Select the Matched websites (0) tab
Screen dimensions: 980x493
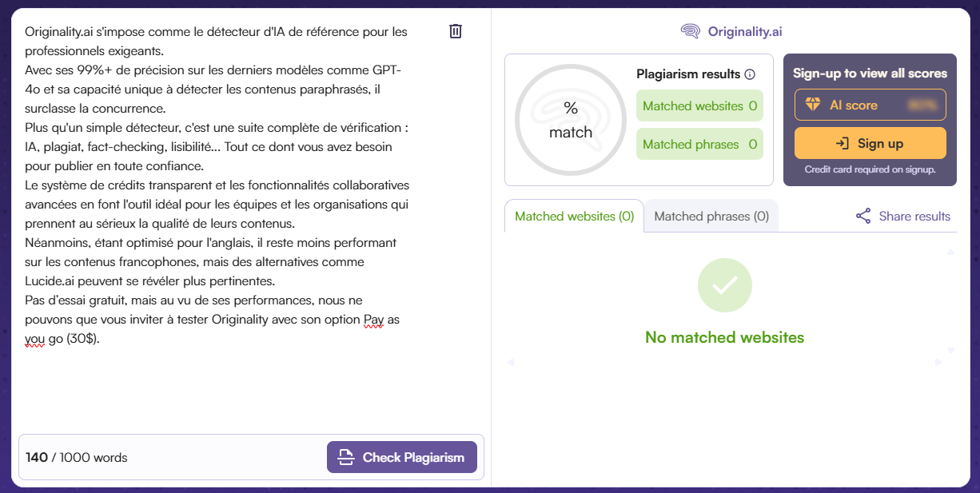pyautogui.click(x=573, y=216)
